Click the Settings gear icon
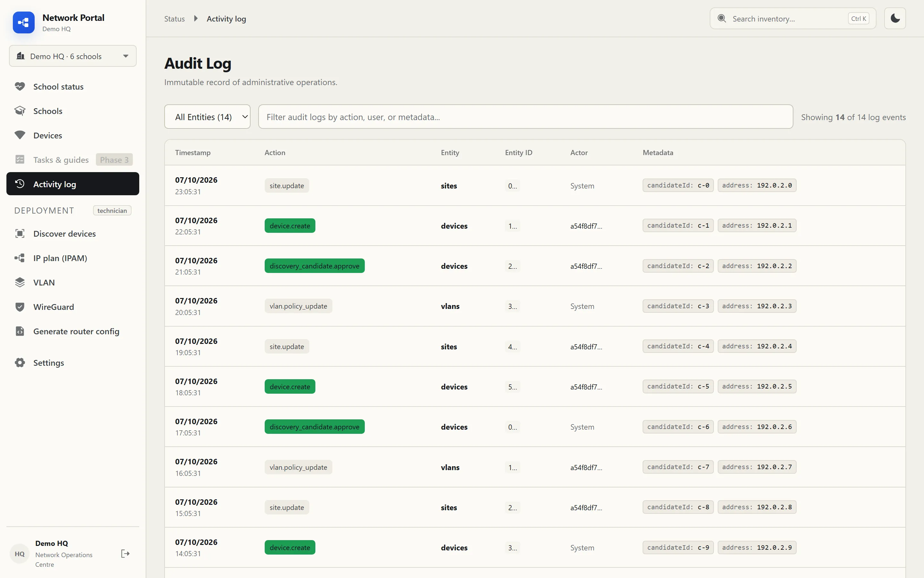 tap(20, 363)
